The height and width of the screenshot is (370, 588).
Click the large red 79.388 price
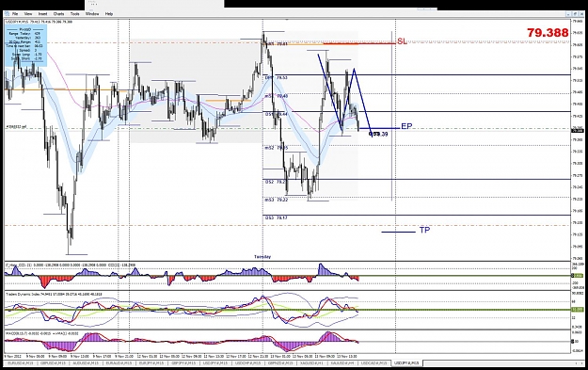coord(548,33)
